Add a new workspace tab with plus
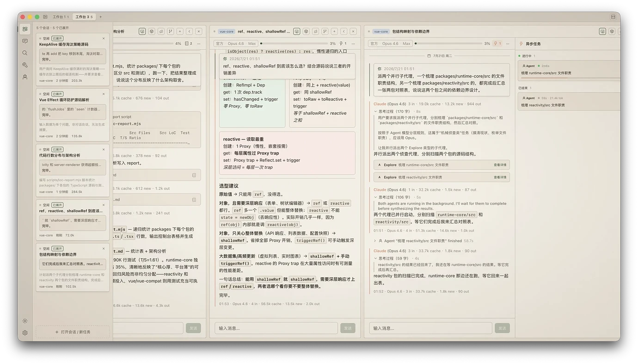The width and height of the screenshot is (638, 364). (100, 17)
